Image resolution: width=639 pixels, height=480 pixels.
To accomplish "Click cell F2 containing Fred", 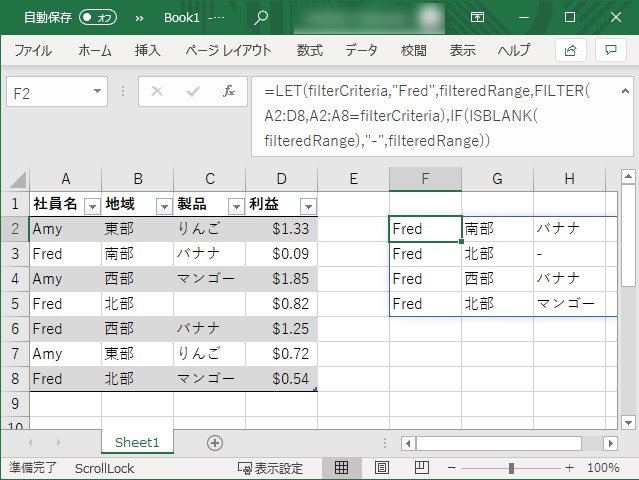I will [425, 229].
